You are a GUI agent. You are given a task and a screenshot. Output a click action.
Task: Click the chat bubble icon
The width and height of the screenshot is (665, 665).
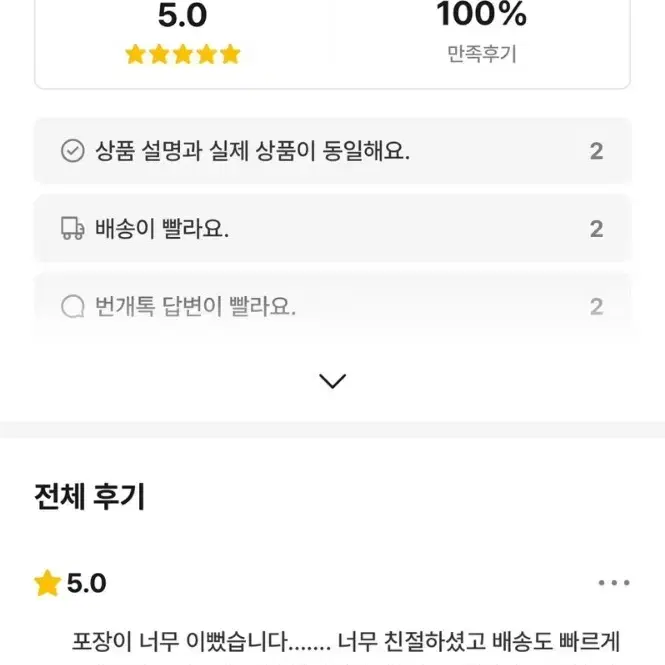pos(73,306)
